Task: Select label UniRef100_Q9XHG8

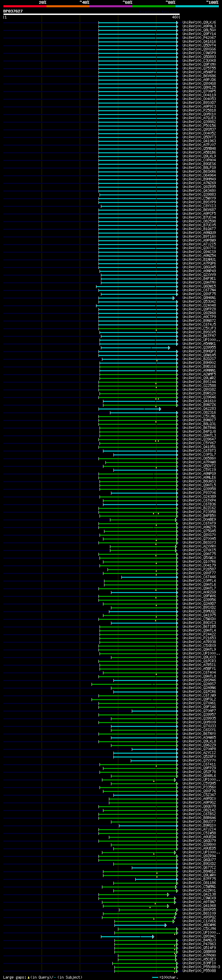Action: tap(199, 84)
